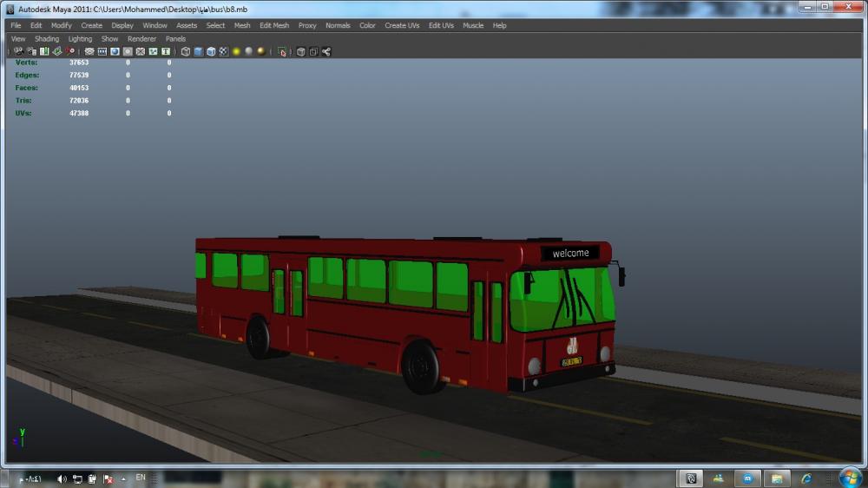
Task: Open the Window menu
Action: click(155, 25)
